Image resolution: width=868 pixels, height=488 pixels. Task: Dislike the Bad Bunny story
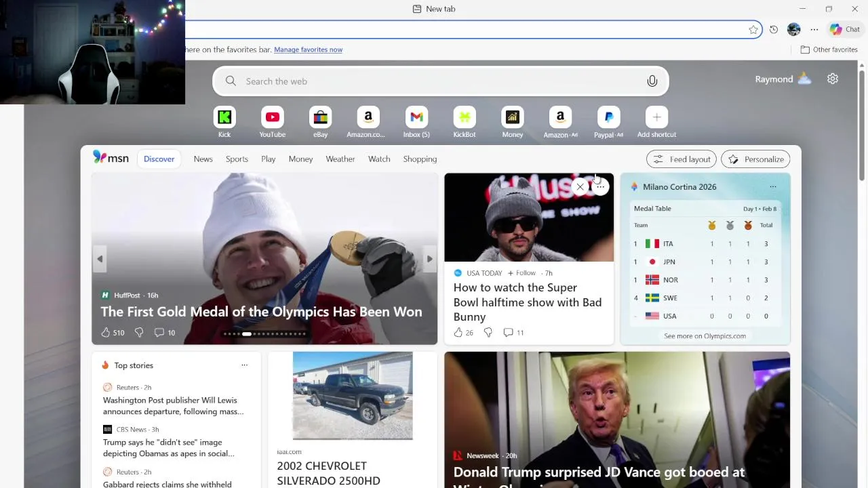pyautogui.click(x=488, y=332)
